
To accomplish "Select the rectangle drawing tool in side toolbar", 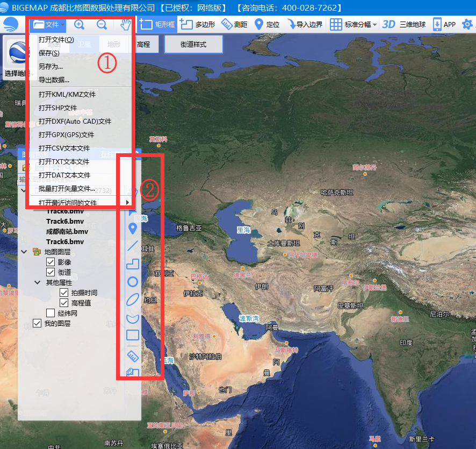I will pos(133,335).
